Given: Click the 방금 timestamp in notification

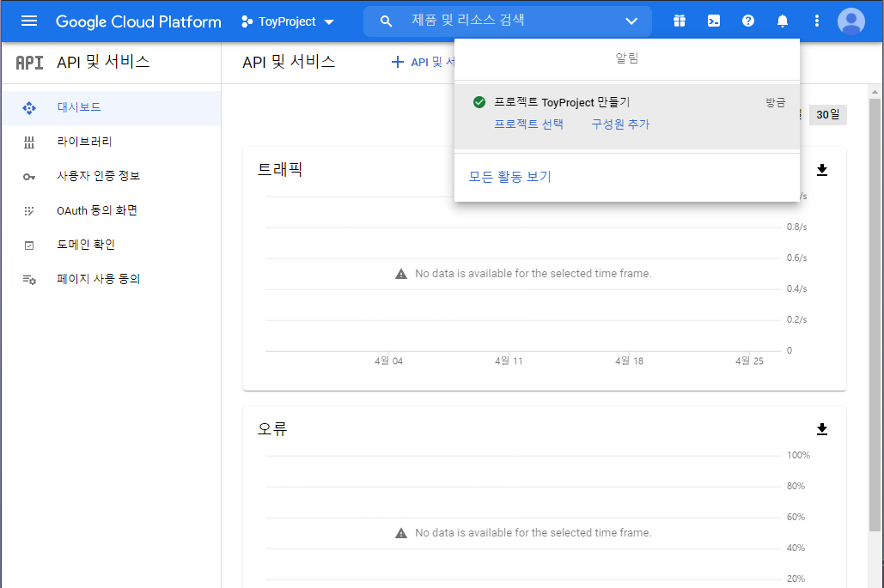Looking at the screenshot, I should coord(775,102).
